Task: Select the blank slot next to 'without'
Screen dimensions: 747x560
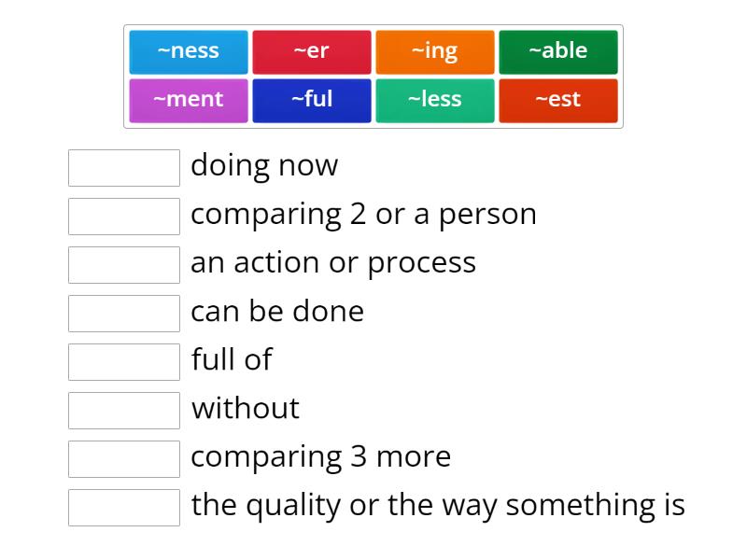Action: coord(124,411)
